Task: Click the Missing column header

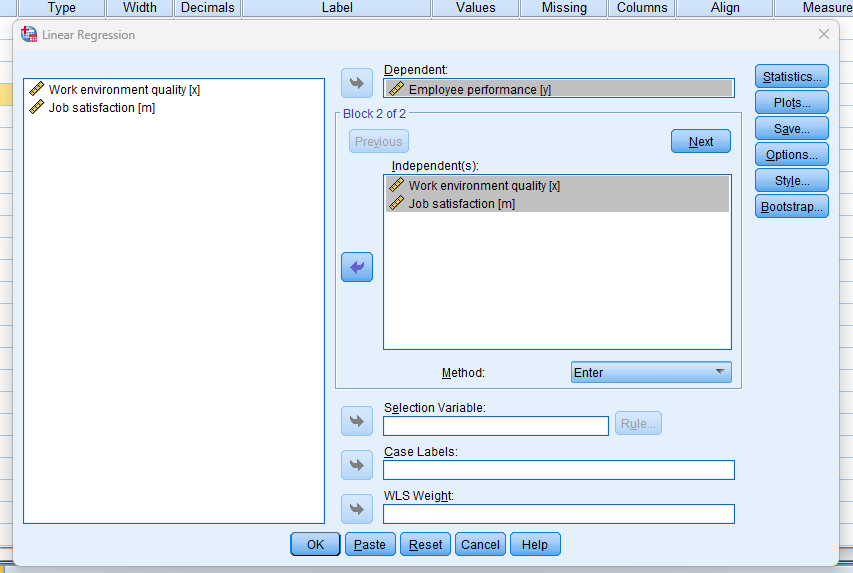Action: (x=564, y=8)
